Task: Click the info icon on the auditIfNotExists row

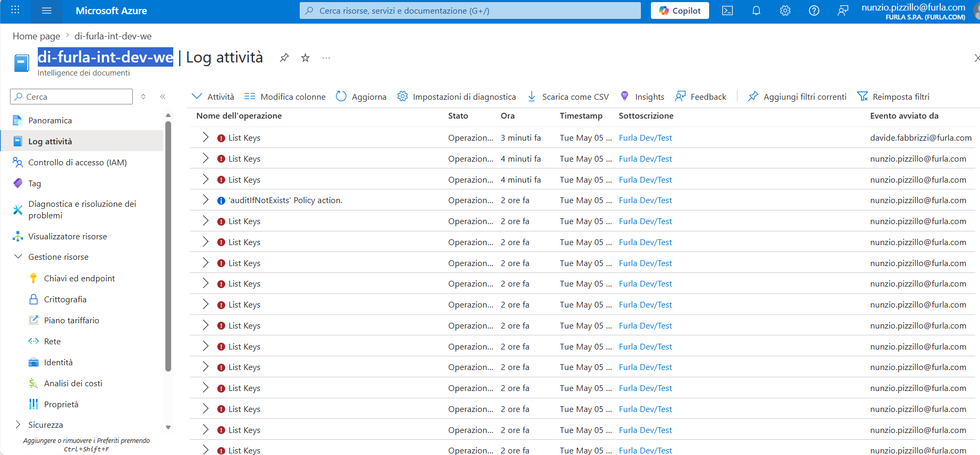Action: click(222, 200)
